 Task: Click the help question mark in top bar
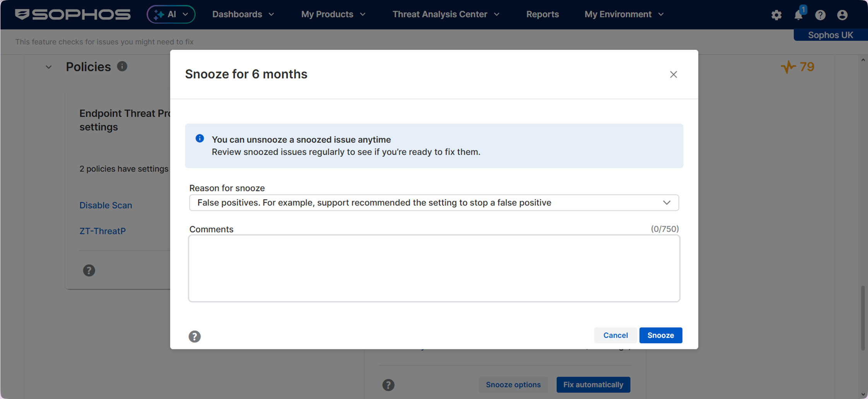coord(820,15)
